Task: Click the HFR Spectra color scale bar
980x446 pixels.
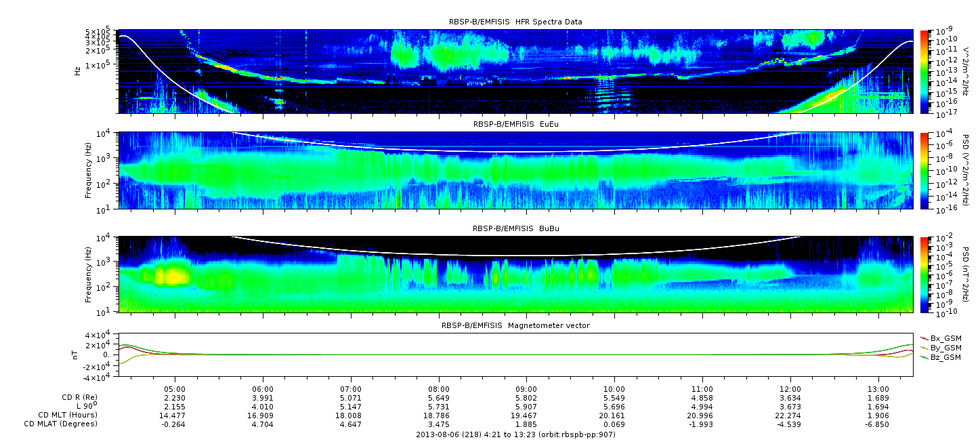Action: (924, 71)
